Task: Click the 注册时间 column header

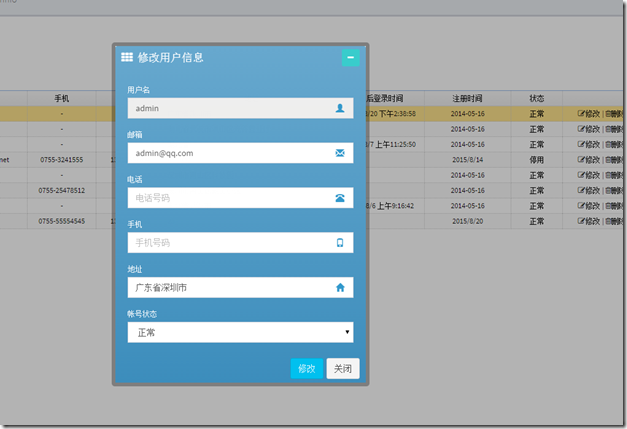Action: tap(467, 98)
